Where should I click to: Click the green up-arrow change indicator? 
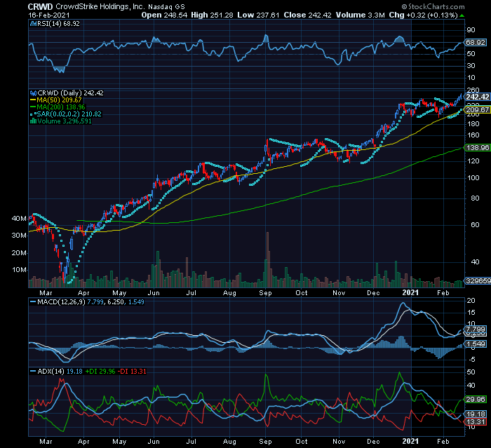462,15
